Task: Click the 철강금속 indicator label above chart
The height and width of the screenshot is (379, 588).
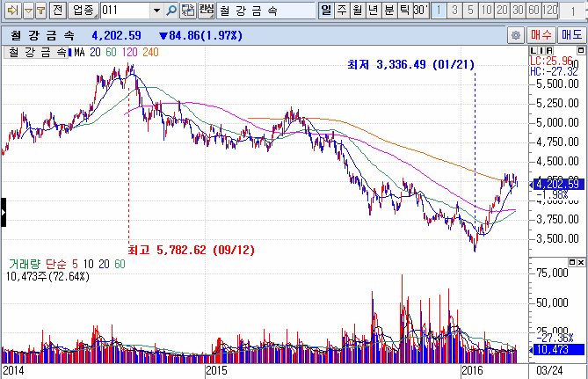Action: tap(37, 52)
